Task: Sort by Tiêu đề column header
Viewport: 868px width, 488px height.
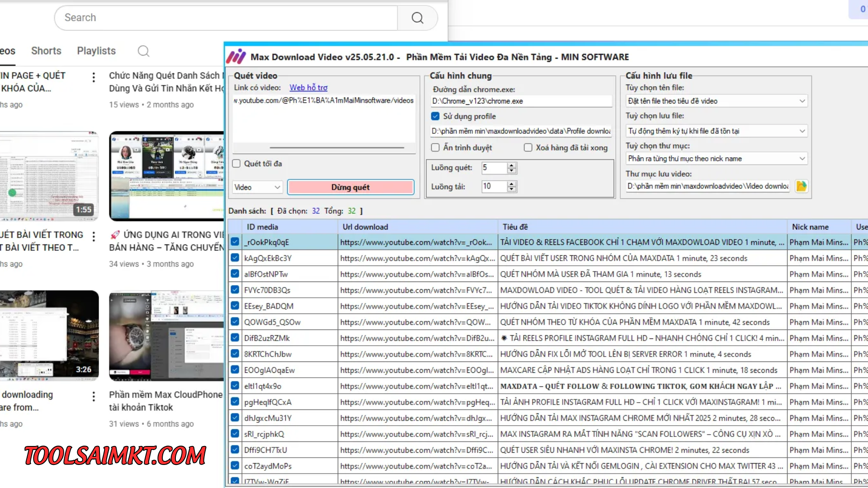Action: point(642,227)
